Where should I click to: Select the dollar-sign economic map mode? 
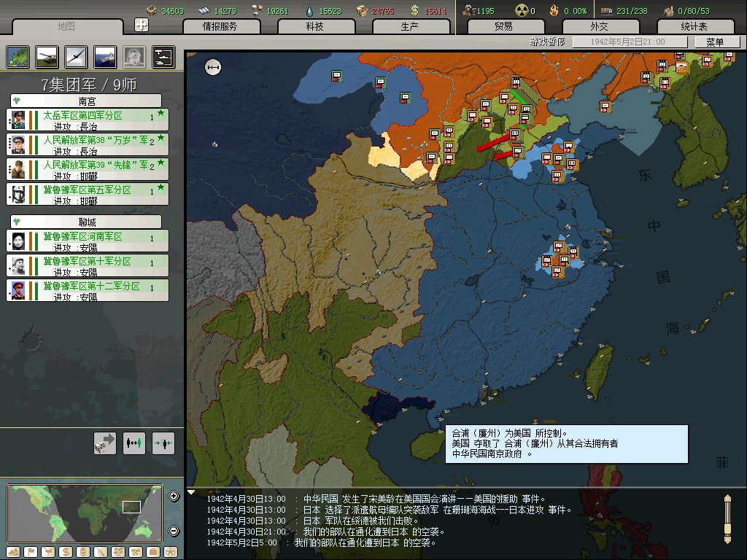tap(66, 552)
